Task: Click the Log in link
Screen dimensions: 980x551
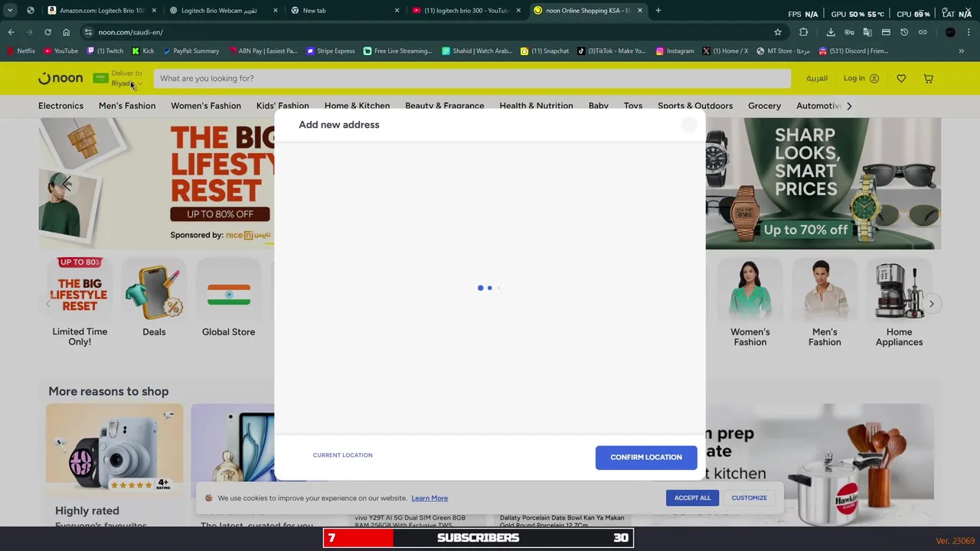Action: point(861,78)
